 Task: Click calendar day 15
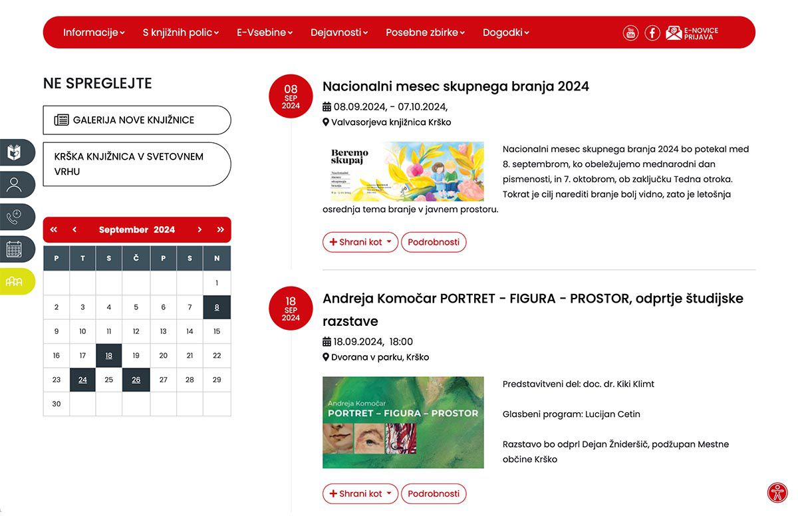(217, 331)
